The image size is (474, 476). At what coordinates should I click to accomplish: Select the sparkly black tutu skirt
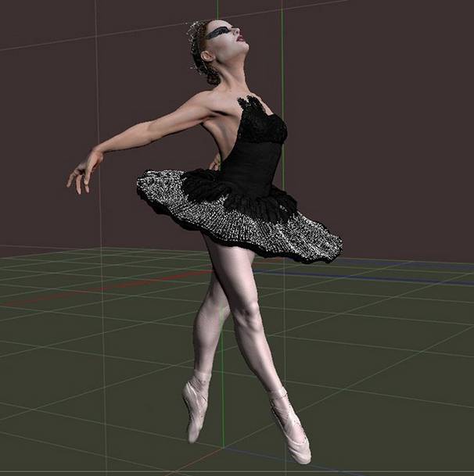(x=239, y=217)
